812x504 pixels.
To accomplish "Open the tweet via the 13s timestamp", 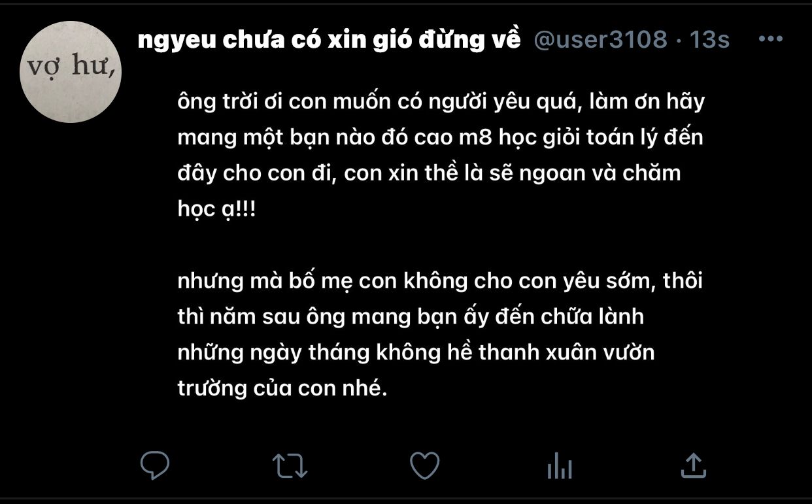I will tap(709, 40).
